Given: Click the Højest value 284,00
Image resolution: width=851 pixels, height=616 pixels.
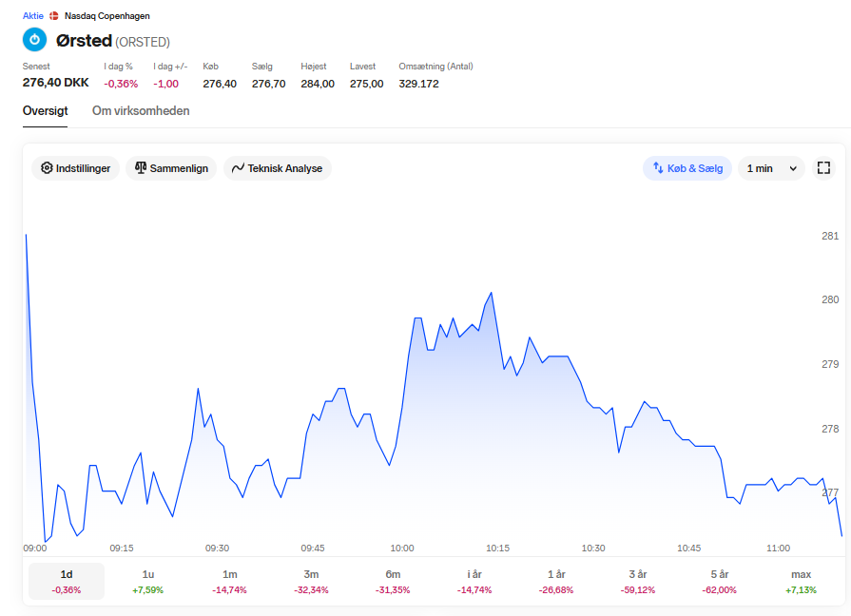Looking at the screenshot, I should coord(318,84).
